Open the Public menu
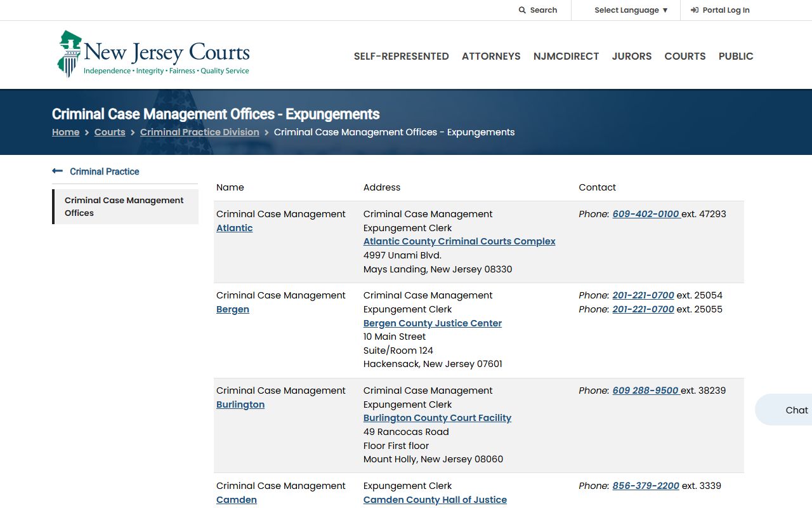 [736, 56]
